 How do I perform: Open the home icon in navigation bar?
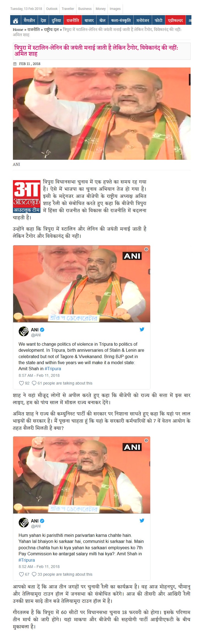[16, 20]
